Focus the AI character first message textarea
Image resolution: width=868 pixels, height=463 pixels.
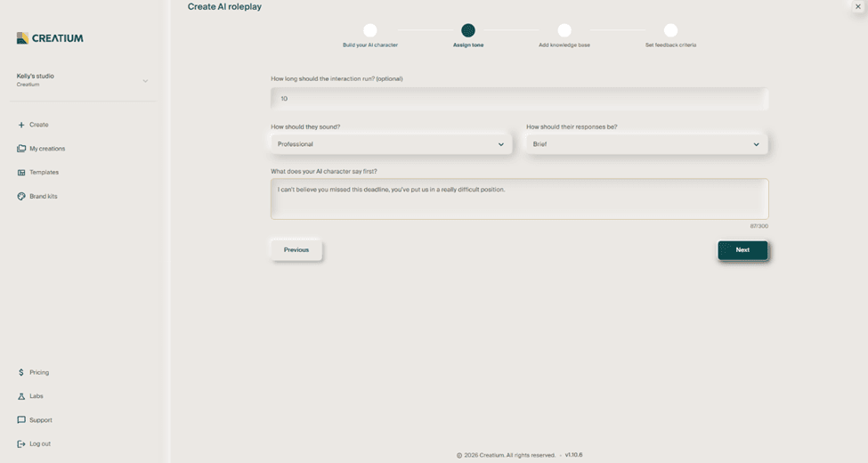[519, 199]
